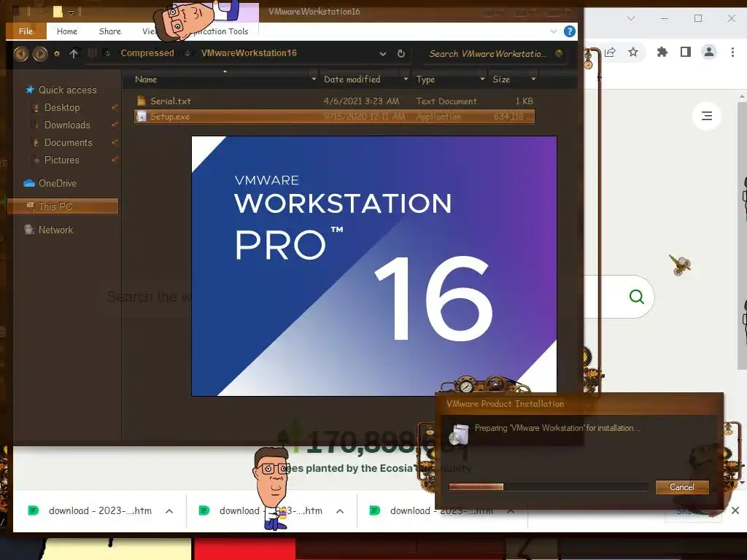Open the recent locations dropdown near navigation arrows
Viewport: 747px width, 560px height.
[x=57, y=53]
